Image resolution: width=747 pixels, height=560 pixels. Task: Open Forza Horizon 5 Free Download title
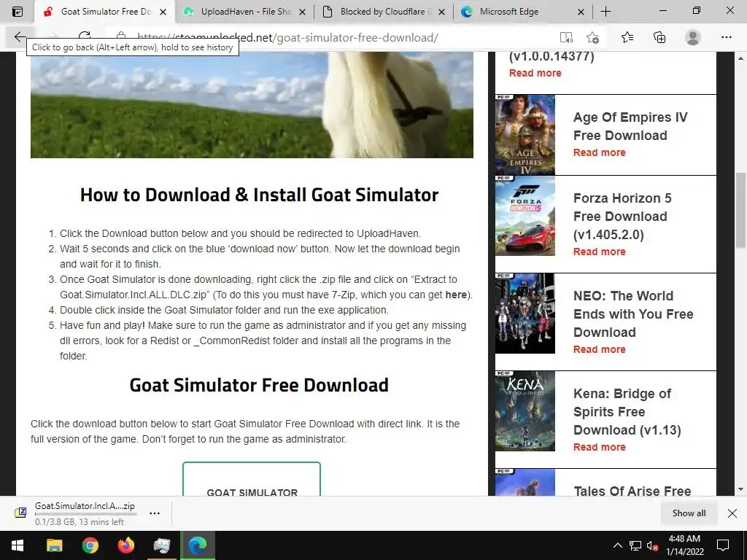coord(622,216)
